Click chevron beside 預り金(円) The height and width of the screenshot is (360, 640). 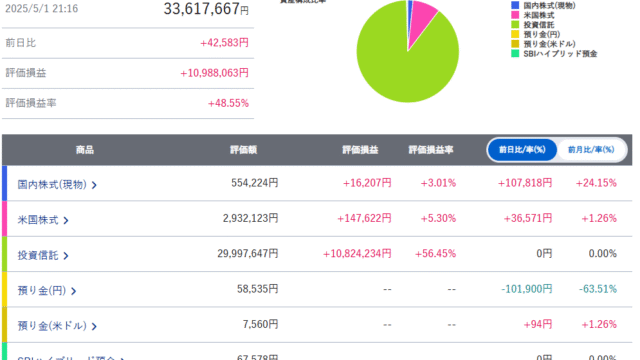pos(73,291)
